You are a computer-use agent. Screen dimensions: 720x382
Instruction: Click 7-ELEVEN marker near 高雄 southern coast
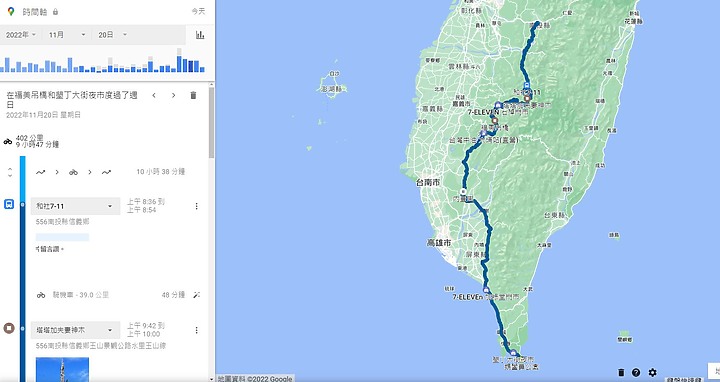coord(485,289)
